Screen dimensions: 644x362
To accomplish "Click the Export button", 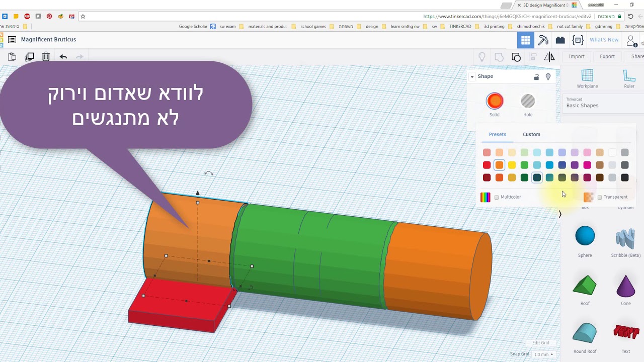I will pyautogui.click(x=607, y=56).
